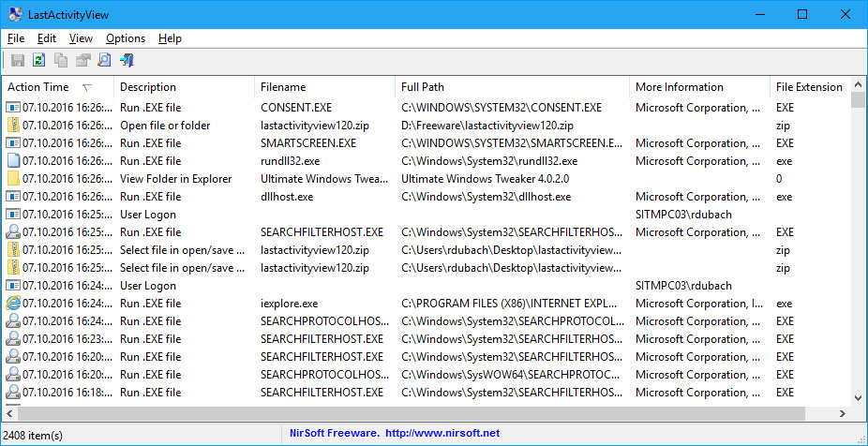Click the horizontal scrollbar left arrow
The image size is (868, 446).
coord(9,413)
